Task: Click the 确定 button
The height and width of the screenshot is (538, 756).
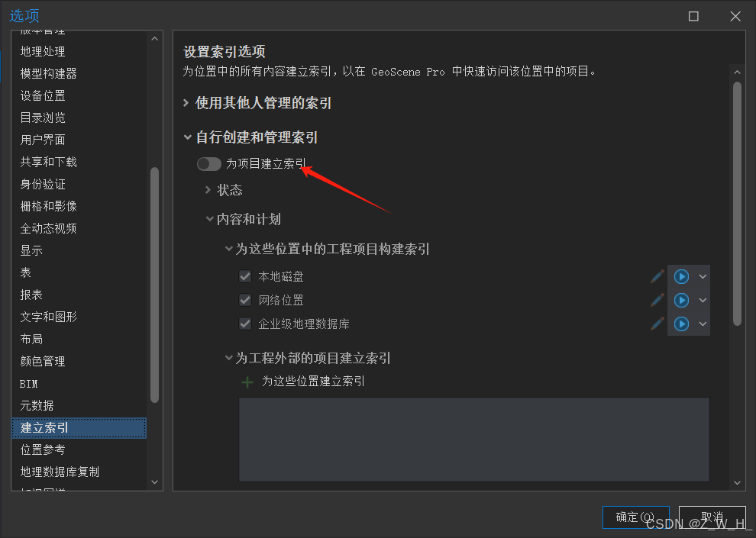Action: click(635, 517)
